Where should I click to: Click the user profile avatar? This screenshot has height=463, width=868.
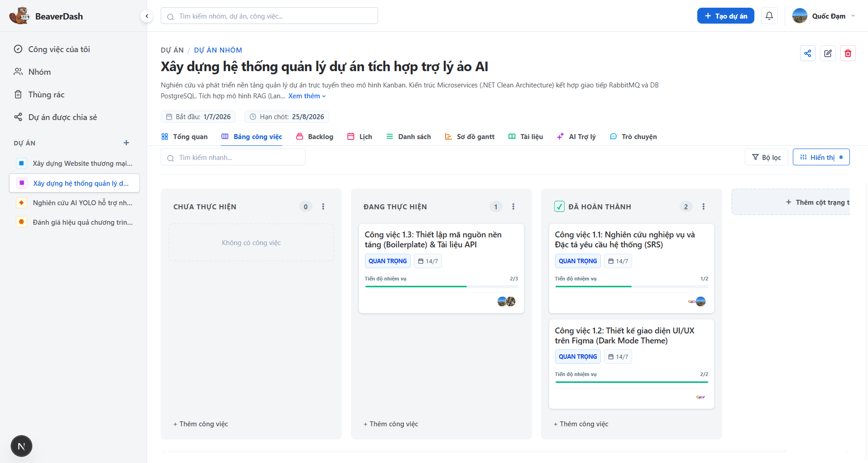[x=800, y=16]
